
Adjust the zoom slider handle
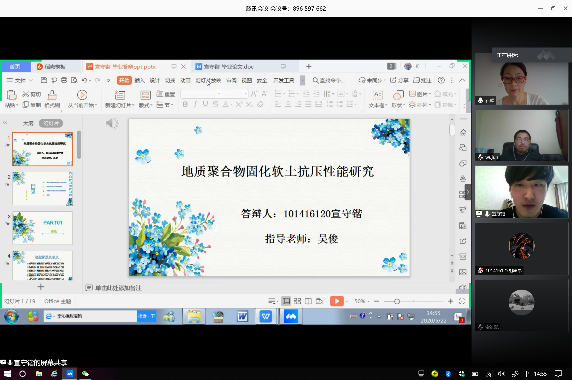coord(397,301)
